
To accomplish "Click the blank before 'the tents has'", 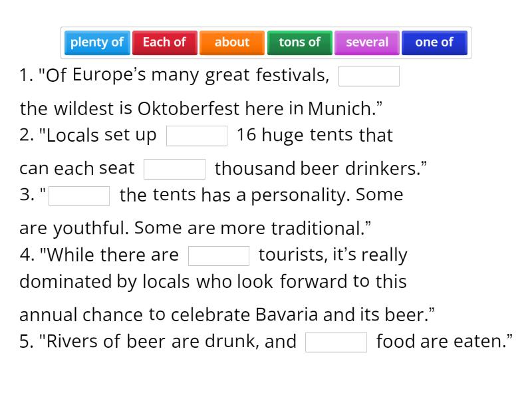I will click(x=79, y=196).
